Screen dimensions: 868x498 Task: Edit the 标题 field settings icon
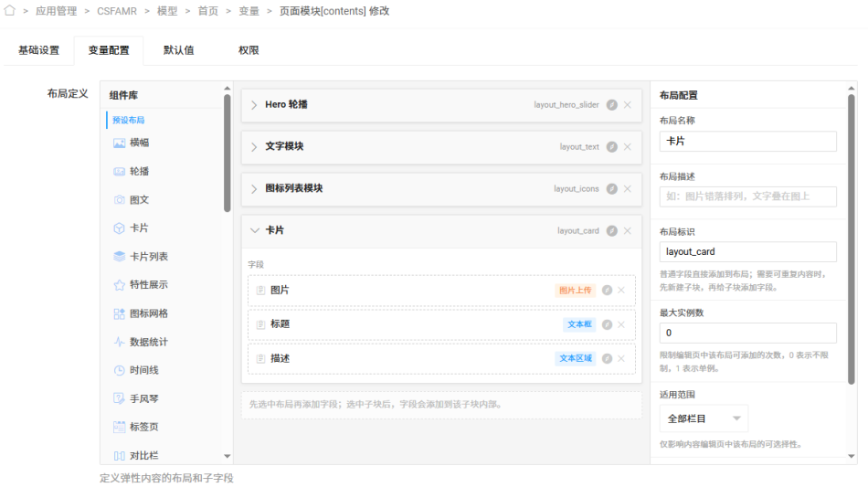[x=608, y=324]
